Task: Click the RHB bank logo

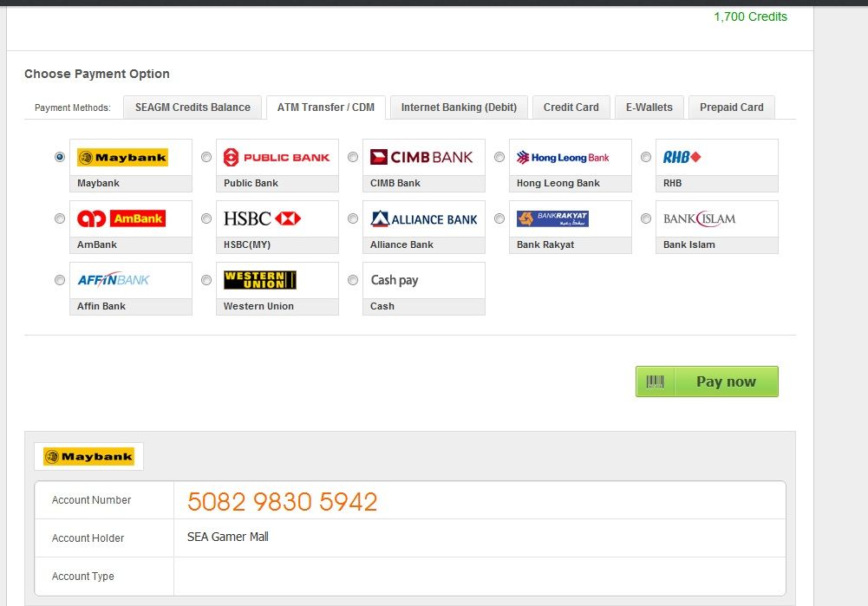Action: tap(682, 158)
